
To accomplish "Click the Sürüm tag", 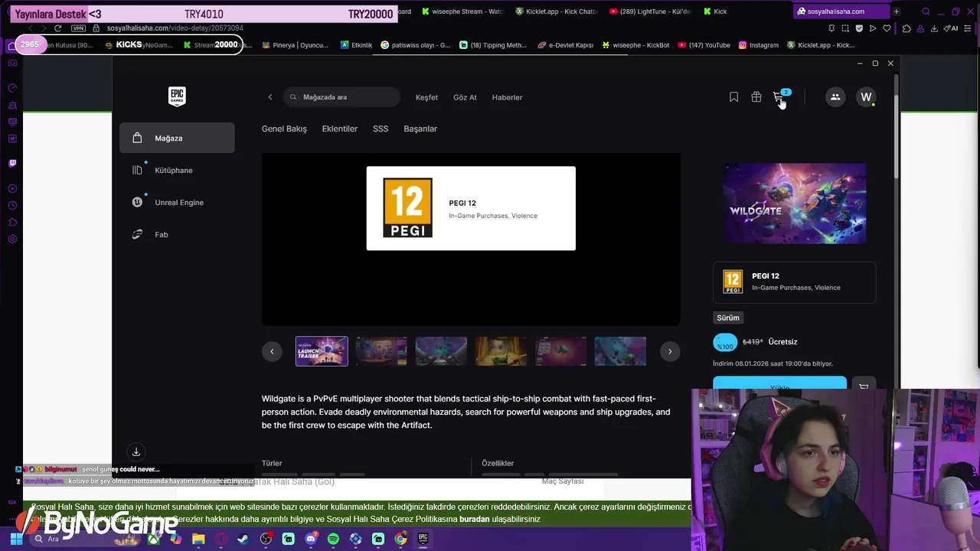I will [x=728, y=318].
